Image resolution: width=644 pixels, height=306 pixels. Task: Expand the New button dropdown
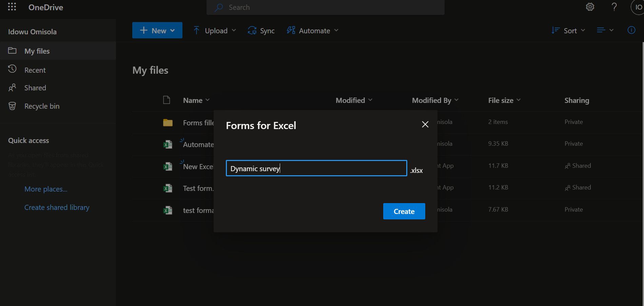click(173, 30)
